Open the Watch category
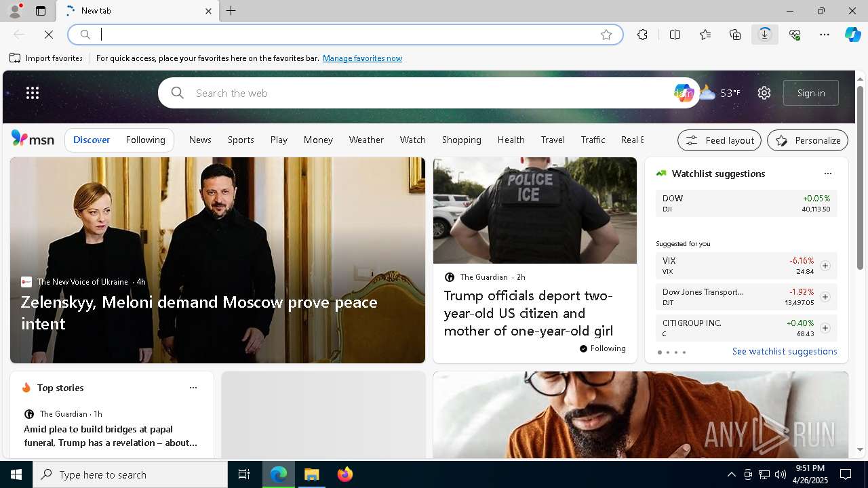 click(413, 140)
